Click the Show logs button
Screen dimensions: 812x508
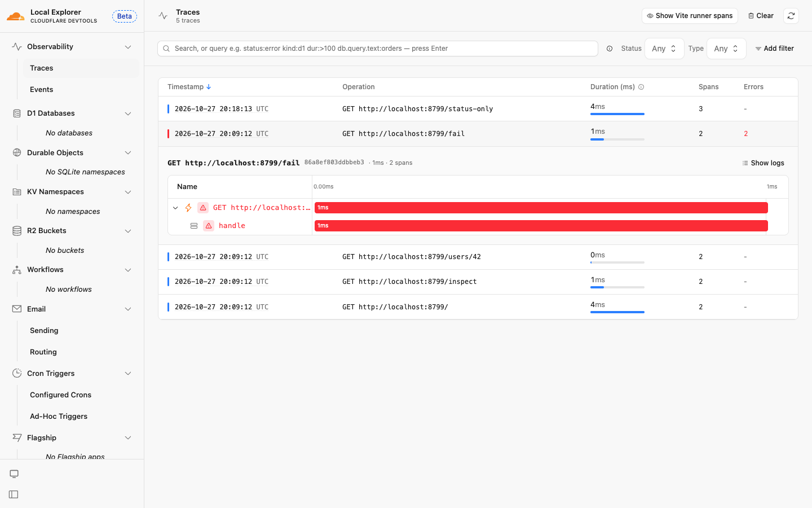point(764,163)
